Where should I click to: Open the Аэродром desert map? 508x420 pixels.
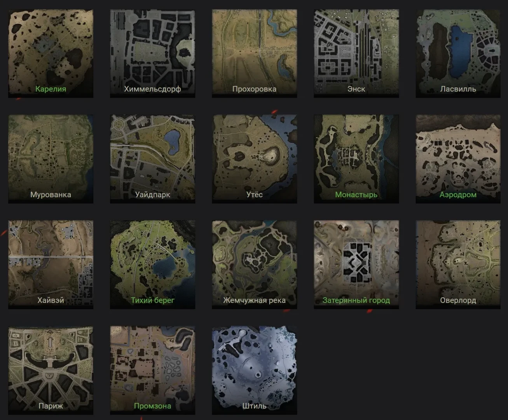[458, 159]
